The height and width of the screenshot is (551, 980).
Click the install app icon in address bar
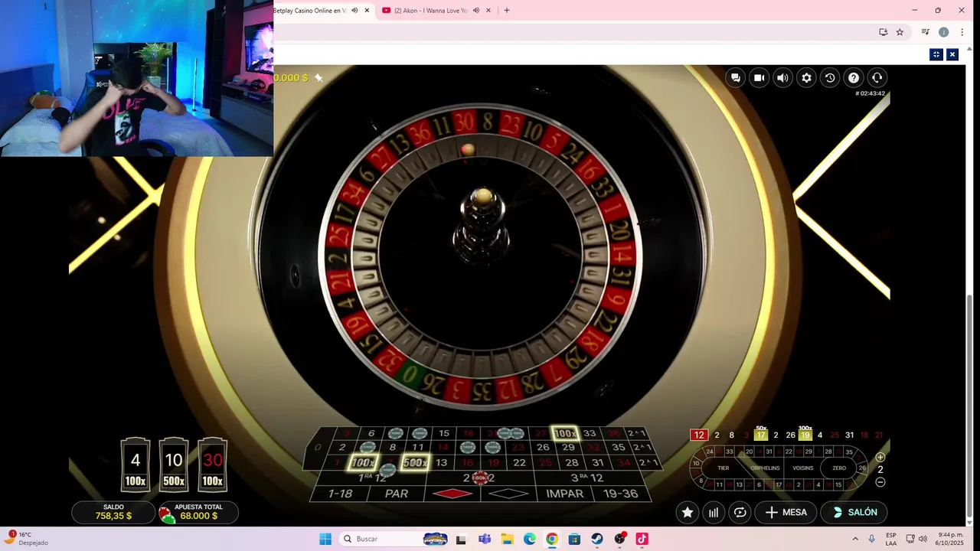coord(884,32)
